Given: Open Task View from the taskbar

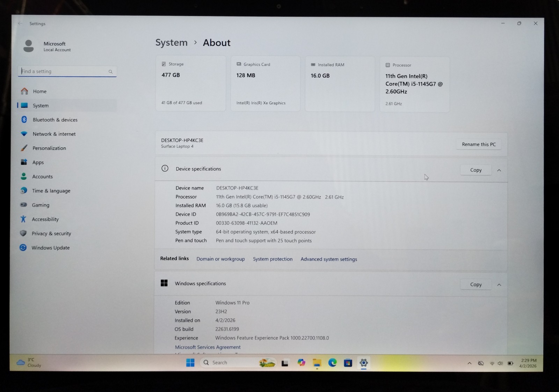Looking at the screenshot, I should click(x=285, y=363).
